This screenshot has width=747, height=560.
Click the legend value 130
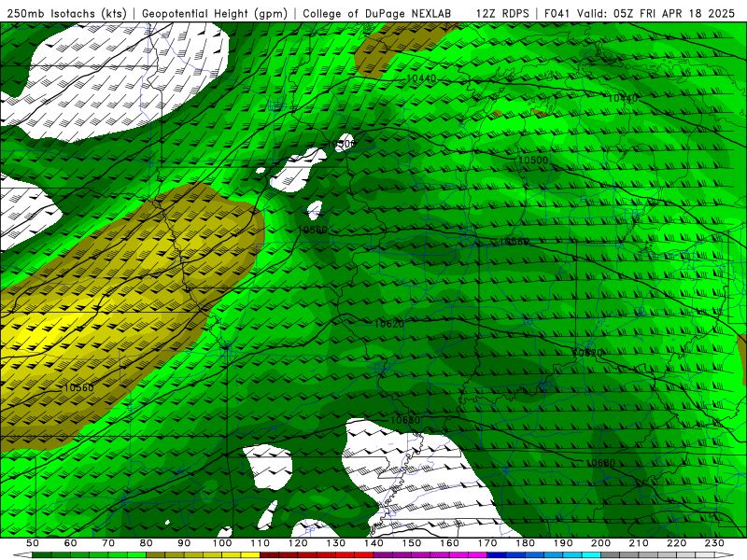click(336, 543)
